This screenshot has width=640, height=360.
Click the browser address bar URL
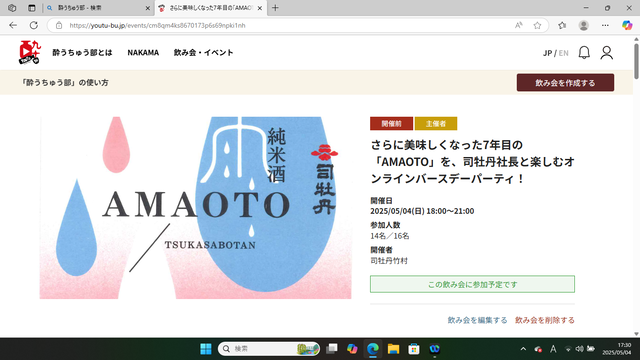[x=157, y=25]
